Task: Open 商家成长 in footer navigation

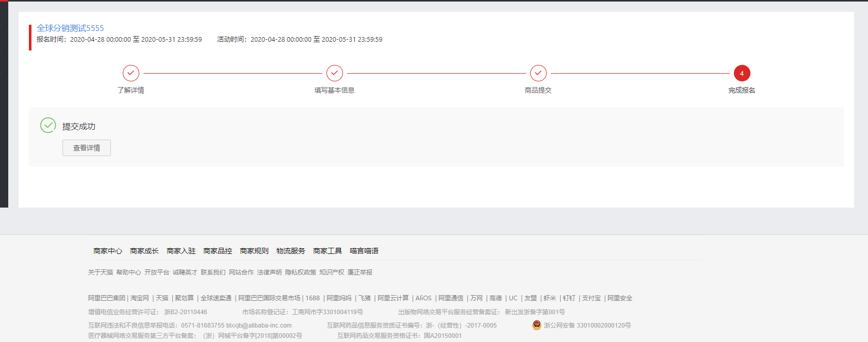Action: 144,251
